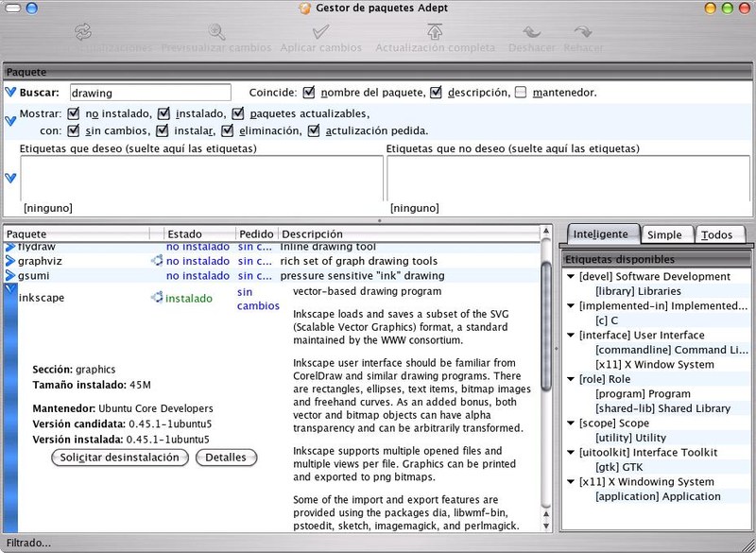Collapse the inkscape package details
The width and height of the screenshot is (756, 553).
[x=10, y=289]
